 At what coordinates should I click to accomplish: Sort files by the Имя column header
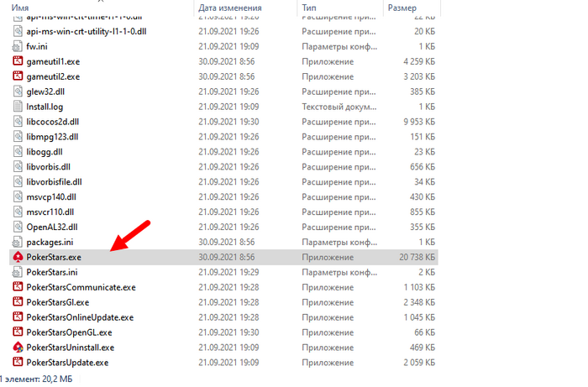pos(20,8)
